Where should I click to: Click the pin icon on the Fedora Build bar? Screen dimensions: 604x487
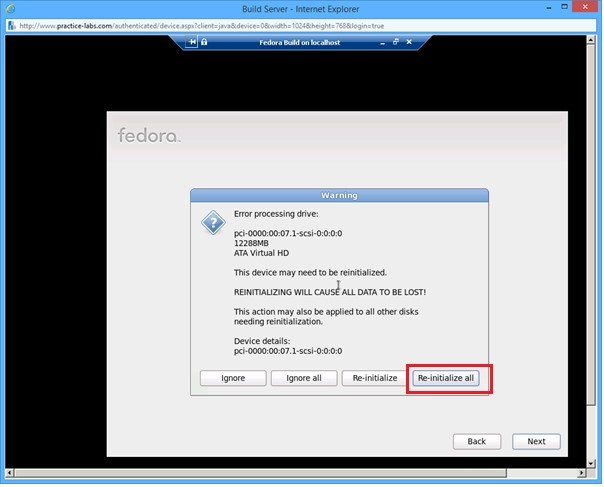tap(192, 42)
